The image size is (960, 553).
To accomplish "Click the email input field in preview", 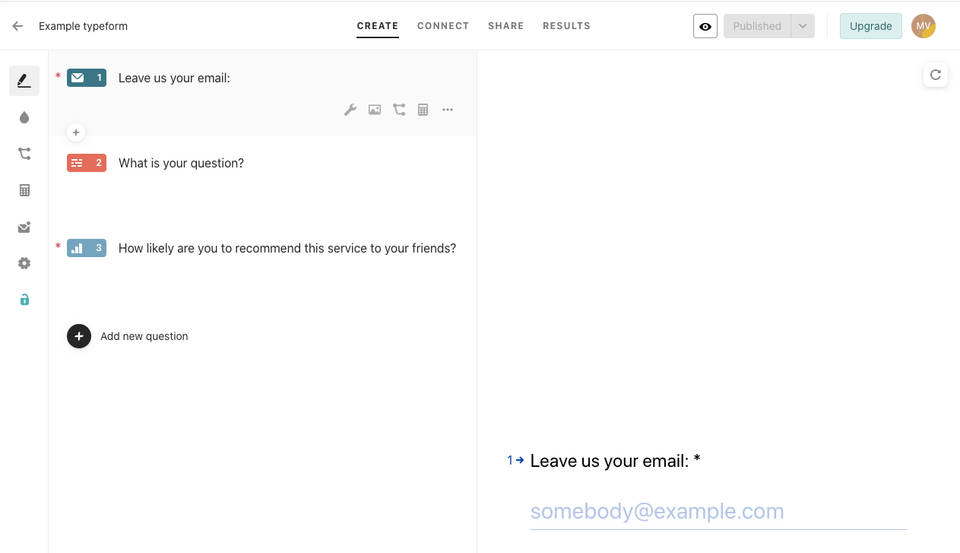I will tap(718, 512).
